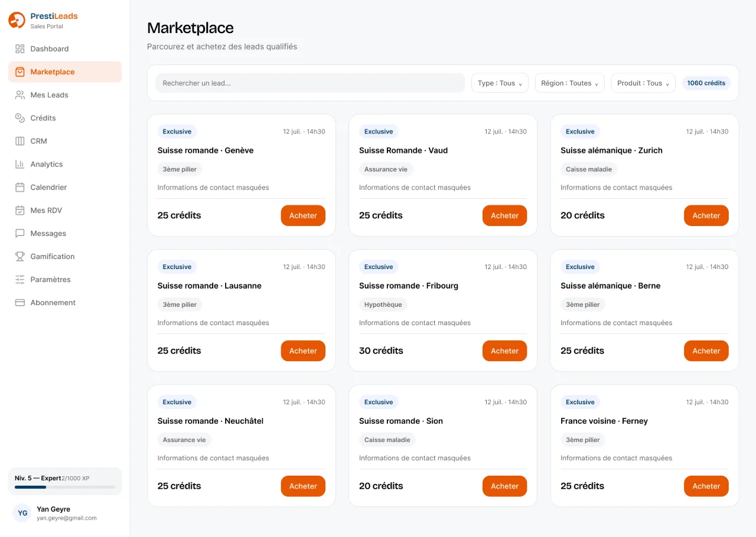Viewport: 756px width, 537px height.
Task: Click the Caisse maladie tag on Zurich card
Action: [589, 169]
